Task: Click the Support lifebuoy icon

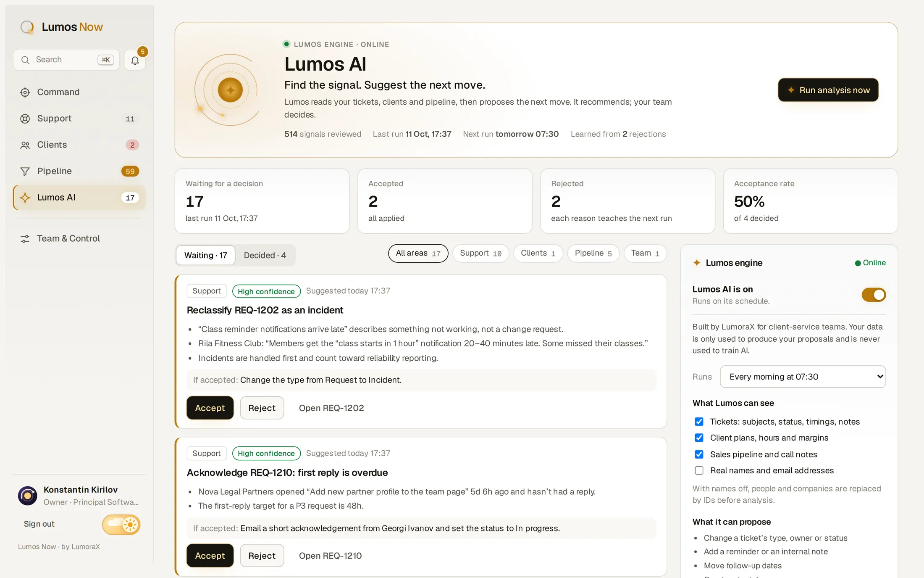Action: [x=25, y=119]
